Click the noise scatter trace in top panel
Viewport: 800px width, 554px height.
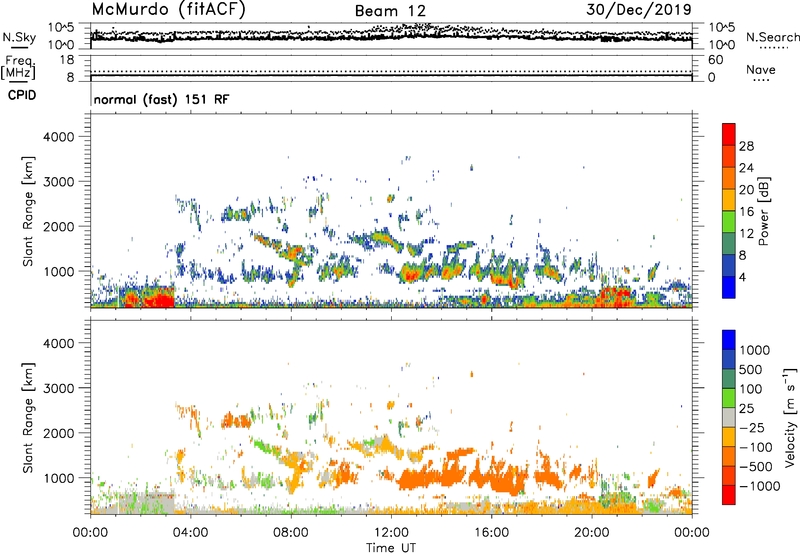[x=391, y=35]
